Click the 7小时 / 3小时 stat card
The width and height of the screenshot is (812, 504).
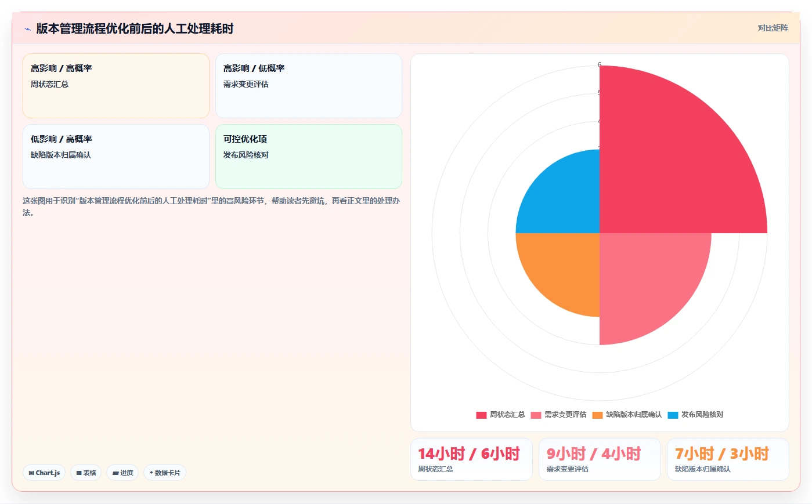tap(728, 459)
